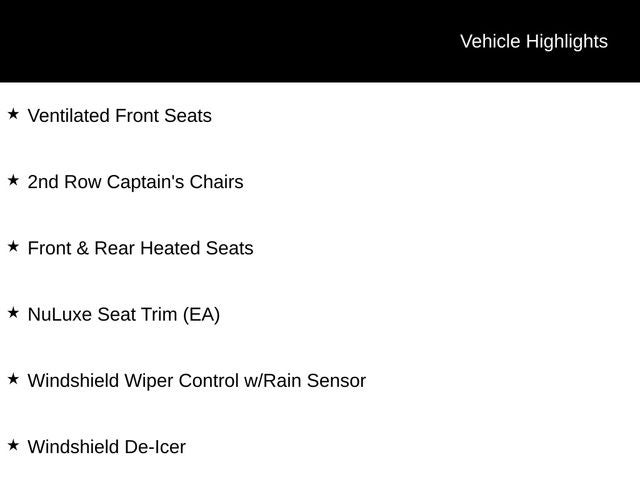Screen dimensions: 640x480
Task: Select the Windshield De-Icer text
Action: (x=106, y=447)
